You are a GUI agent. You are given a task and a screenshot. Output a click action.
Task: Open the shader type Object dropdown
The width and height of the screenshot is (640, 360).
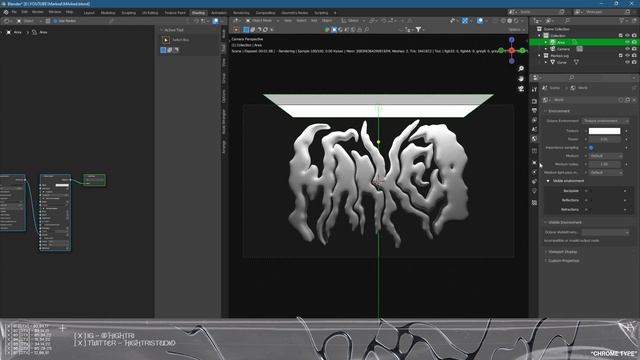pos(28,21)
